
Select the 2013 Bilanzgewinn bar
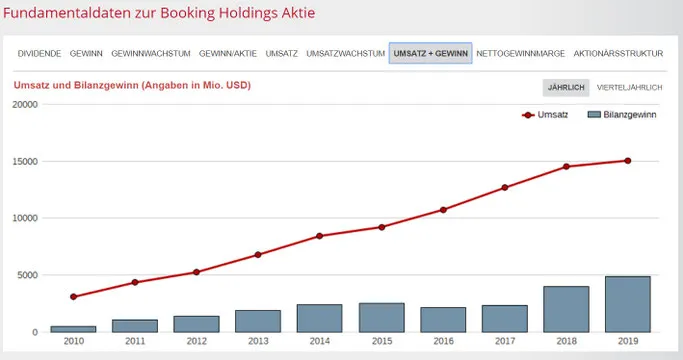pos(258,321)
